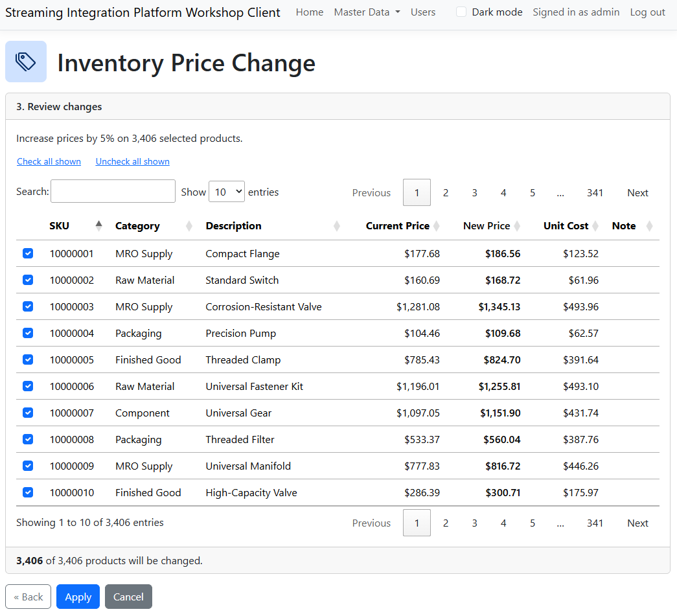
Task: Uncheck SKU 10000009 Universal Manifold row
Action: (x=28, y=466)
